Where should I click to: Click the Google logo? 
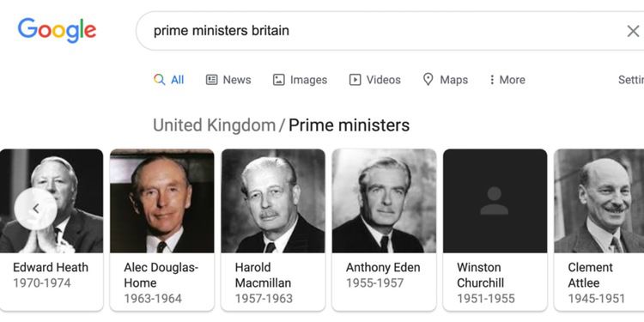pyautogui.click(x=57, y=30)
